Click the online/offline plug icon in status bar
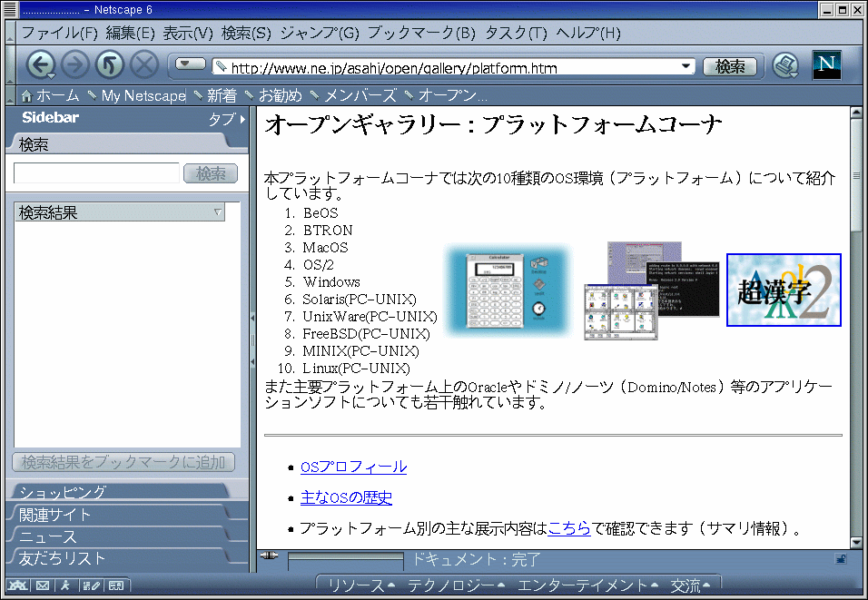Image resolution: width=868 pixels, height=600 pixels. pos(270,556)
